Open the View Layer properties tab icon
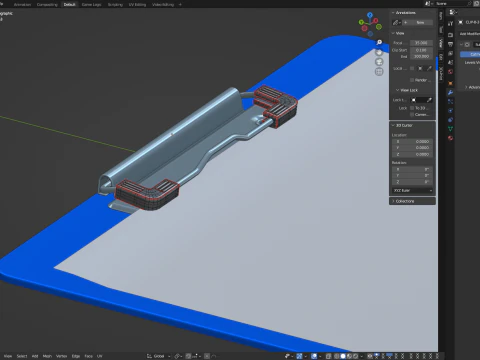 tap(450, 53)
